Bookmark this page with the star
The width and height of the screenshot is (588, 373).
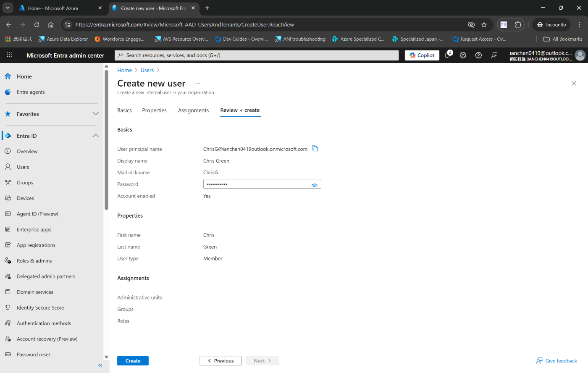click(484, 25)
